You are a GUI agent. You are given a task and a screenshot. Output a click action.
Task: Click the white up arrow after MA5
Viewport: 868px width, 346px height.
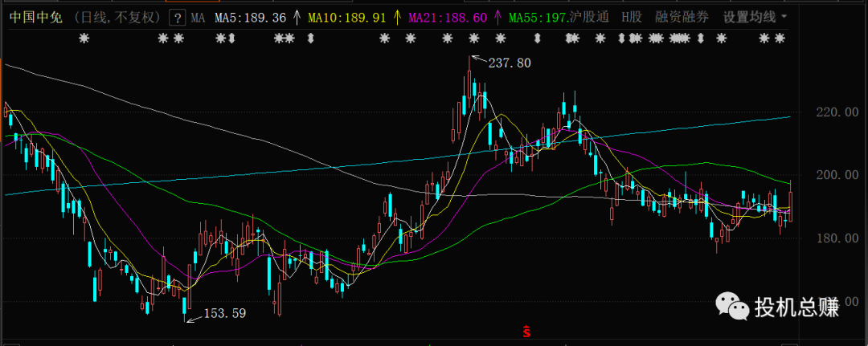click(297, 16)
